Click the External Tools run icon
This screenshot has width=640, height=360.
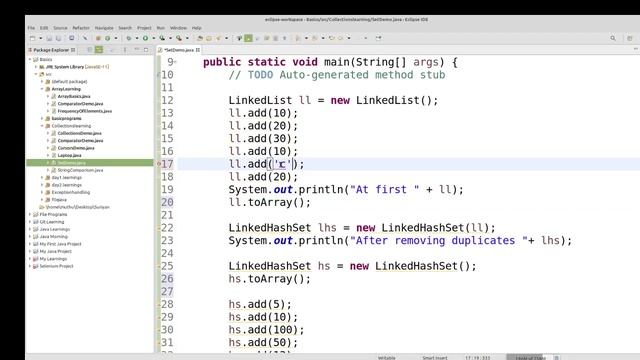[x=179, y=38]
